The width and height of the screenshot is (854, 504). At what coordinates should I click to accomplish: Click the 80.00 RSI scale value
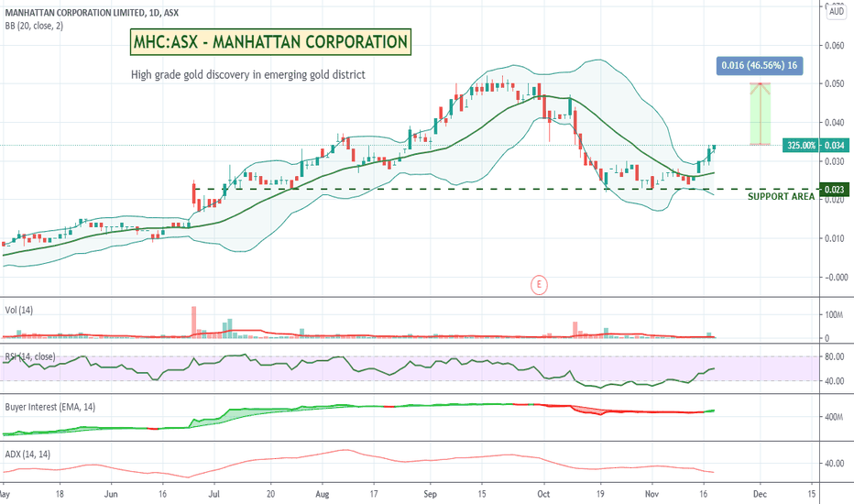[835, 357]
